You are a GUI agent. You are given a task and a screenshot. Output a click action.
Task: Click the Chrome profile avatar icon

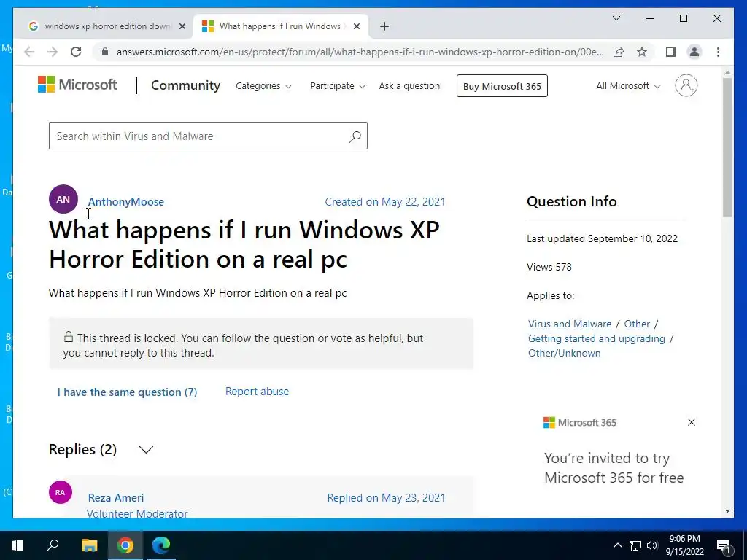tap(694, 52)
